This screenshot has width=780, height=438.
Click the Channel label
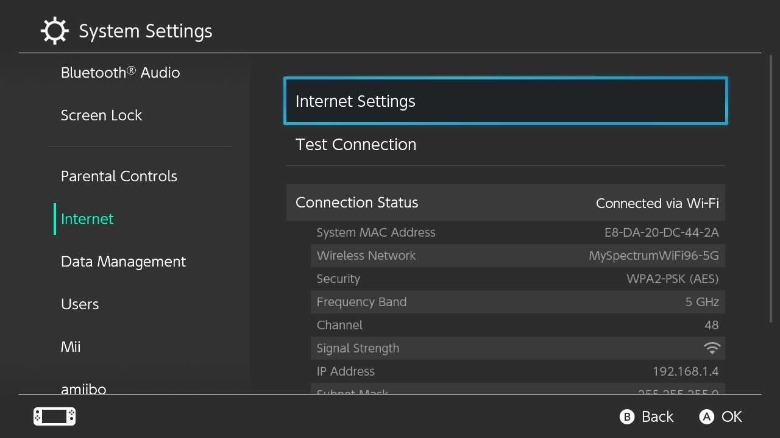pyautogui.click(x=339, y=325)
